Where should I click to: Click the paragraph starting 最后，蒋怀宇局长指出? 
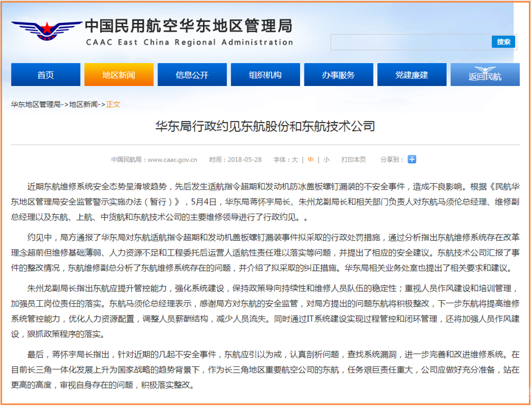pyautogui.click(x=265, y=369)
